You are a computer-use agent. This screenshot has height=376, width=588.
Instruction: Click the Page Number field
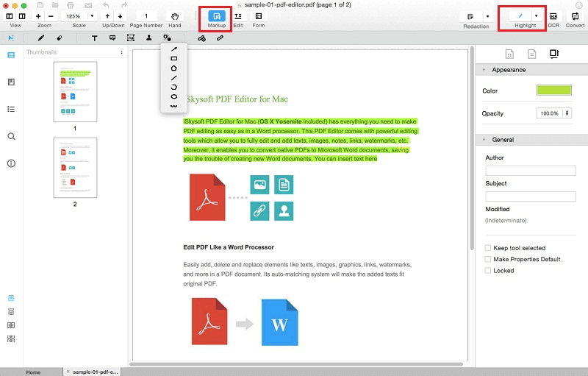pyautogui.click(x=146, y=16)
